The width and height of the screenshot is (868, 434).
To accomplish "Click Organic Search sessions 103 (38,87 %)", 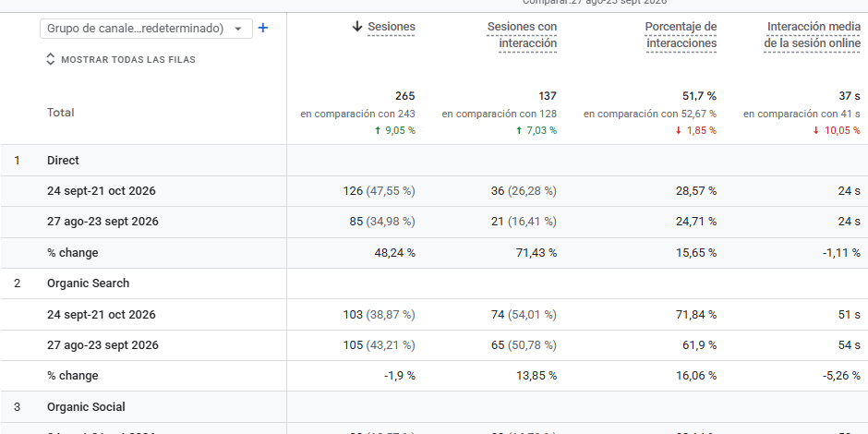I will click(380, 315).
